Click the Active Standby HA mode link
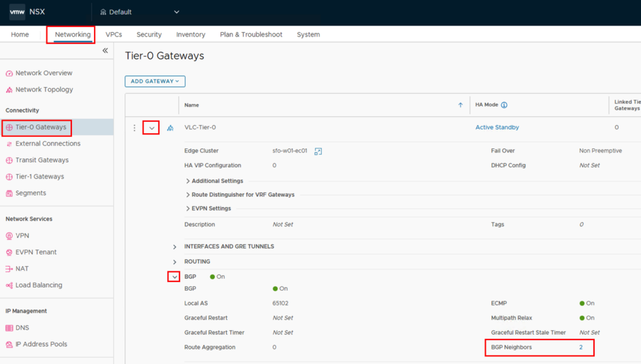The height and width of the screenshot is (364, 641). (497, 128)
